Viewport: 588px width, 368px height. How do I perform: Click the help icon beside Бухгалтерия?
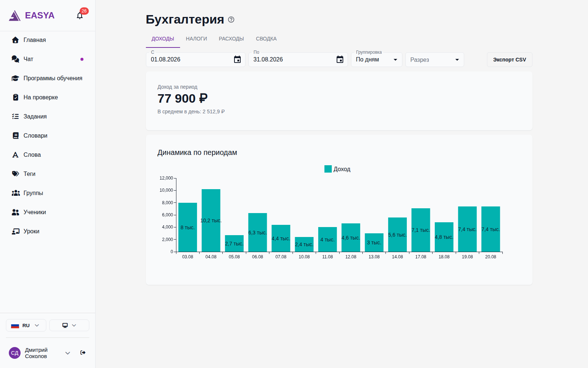pyautogui.click(x=231, y=20)
